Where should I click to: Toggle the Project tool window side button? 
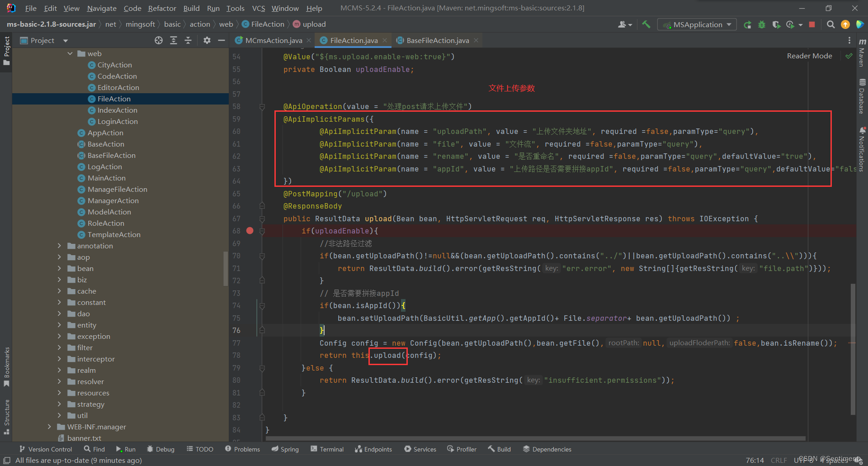[x=6, y=50]
